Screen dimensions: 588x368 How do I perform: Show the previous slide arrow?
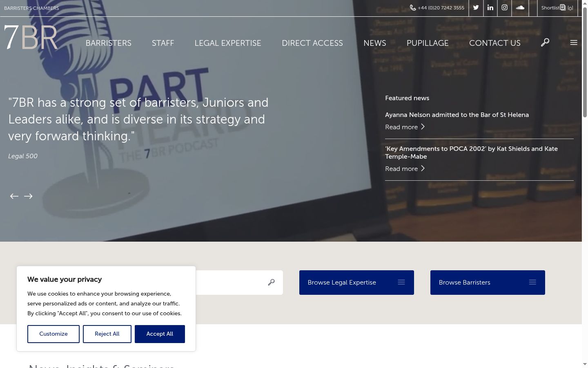pyautogui.click(x=14, y=196)
